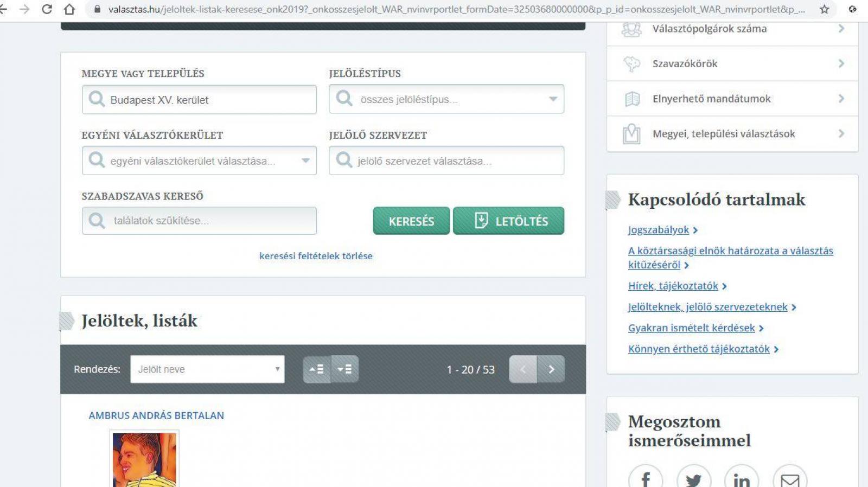Open A köztársasági elnök határozata link
The height and width of the screenshot is (487, 868).
coord(730,258)
